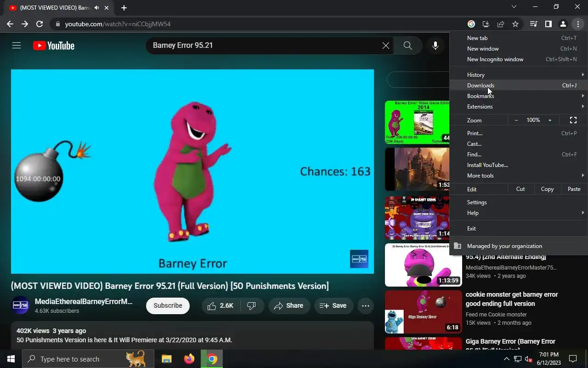588x368 pixels.
Task: Subscribe to the channel
Action: pos(168,306)
